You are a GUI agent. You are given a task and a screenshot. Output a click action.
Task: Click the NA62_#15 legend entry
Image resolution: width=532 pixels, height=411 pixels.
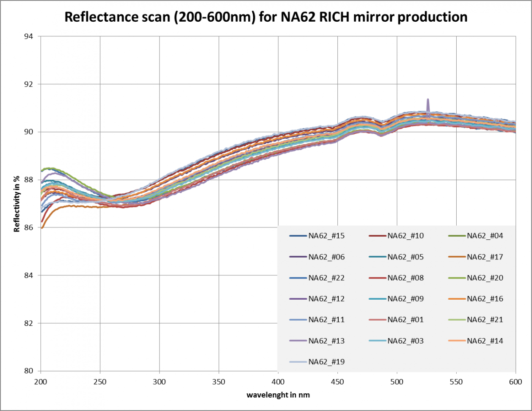click(x=317, y=236)
